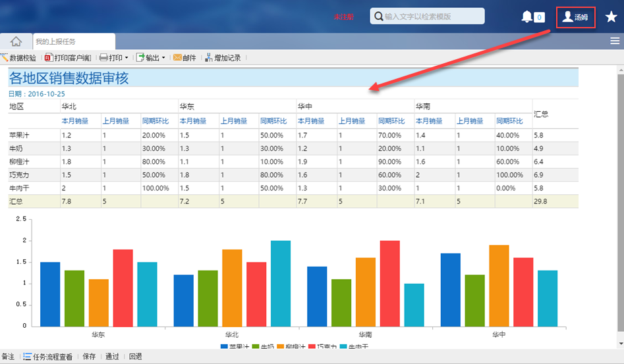Viewport: 624px width, 364px height.
Task: Click the template search box
Action: tap(427, 16)
